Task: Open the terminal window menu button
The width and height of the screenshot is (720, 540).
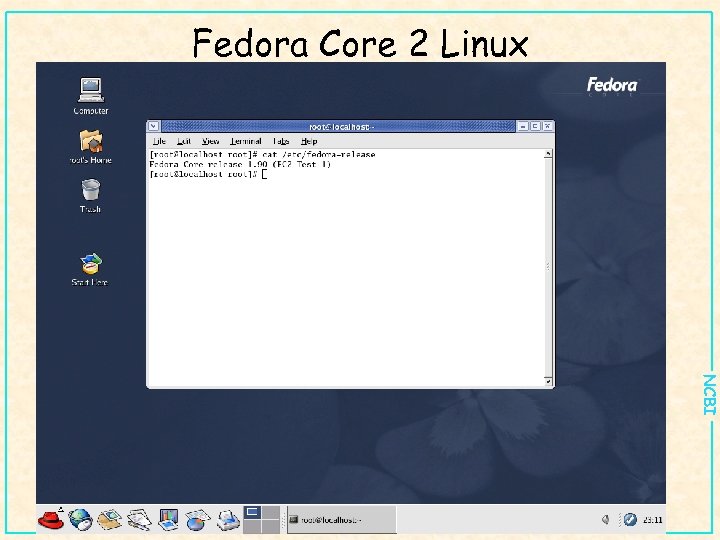Action: click(154, 126)
